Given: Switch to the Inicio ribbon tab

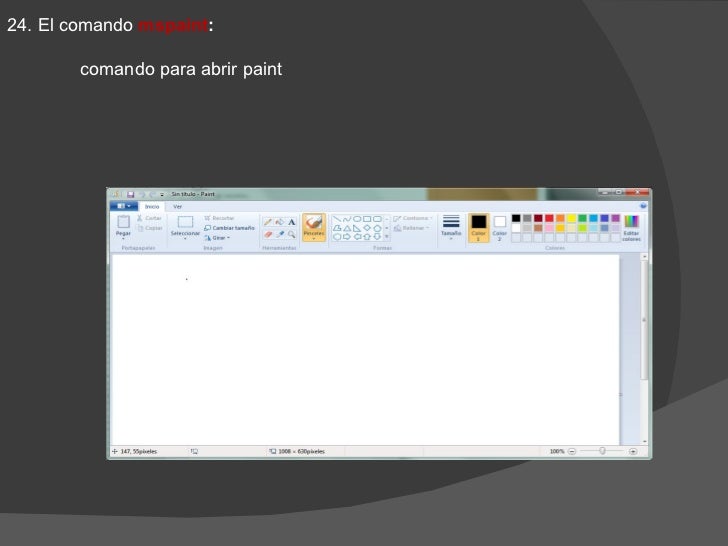Looking at the screenshot, I should point(152,207).
